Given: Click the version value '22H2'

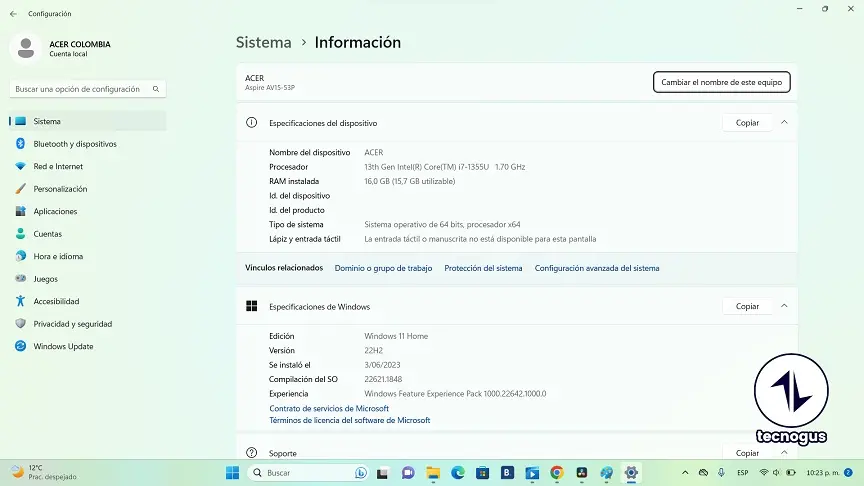Looking at the screenshot, I should pos(374,350).
